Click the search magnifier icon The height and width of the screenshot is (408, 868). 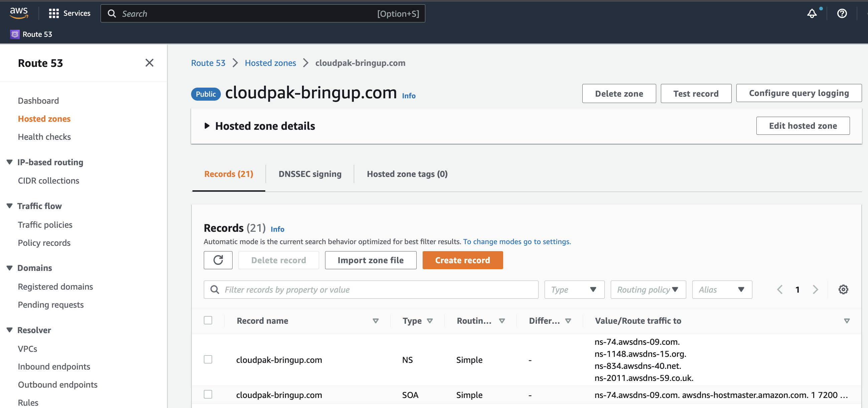(x=111, y=14)
